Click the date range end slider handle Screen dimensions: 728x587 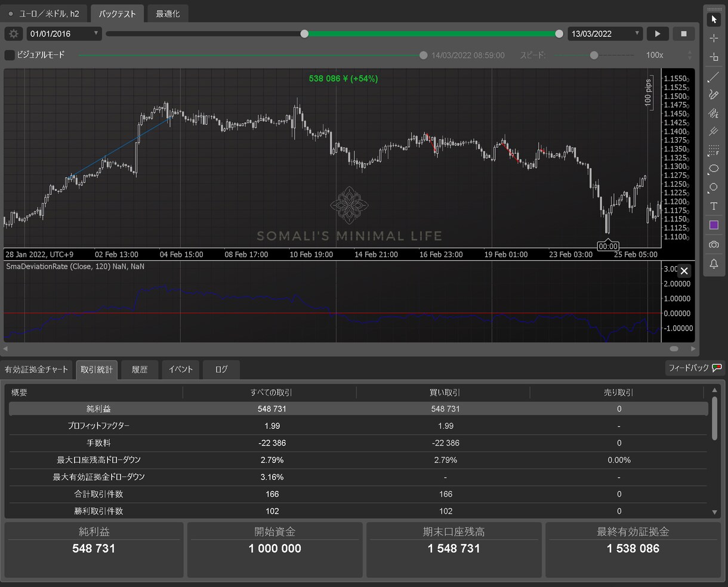(559, 34)
